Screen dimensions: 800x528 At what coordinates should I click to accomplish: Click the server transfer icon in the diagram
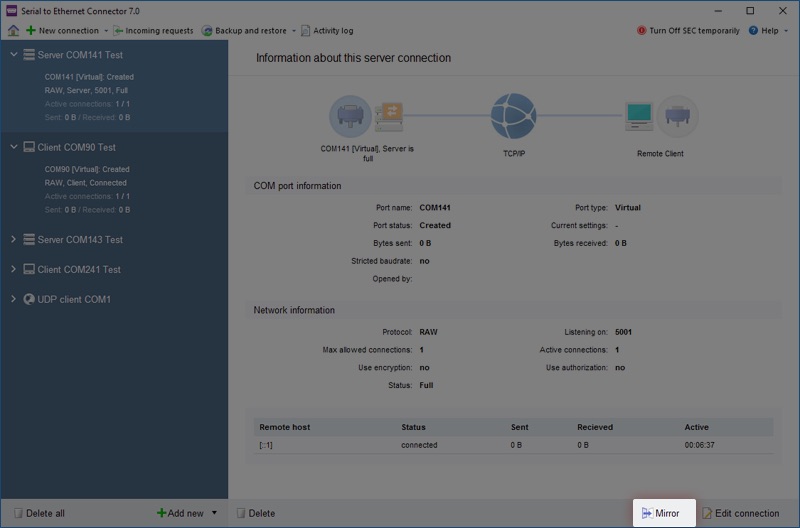tap(389, 116)
